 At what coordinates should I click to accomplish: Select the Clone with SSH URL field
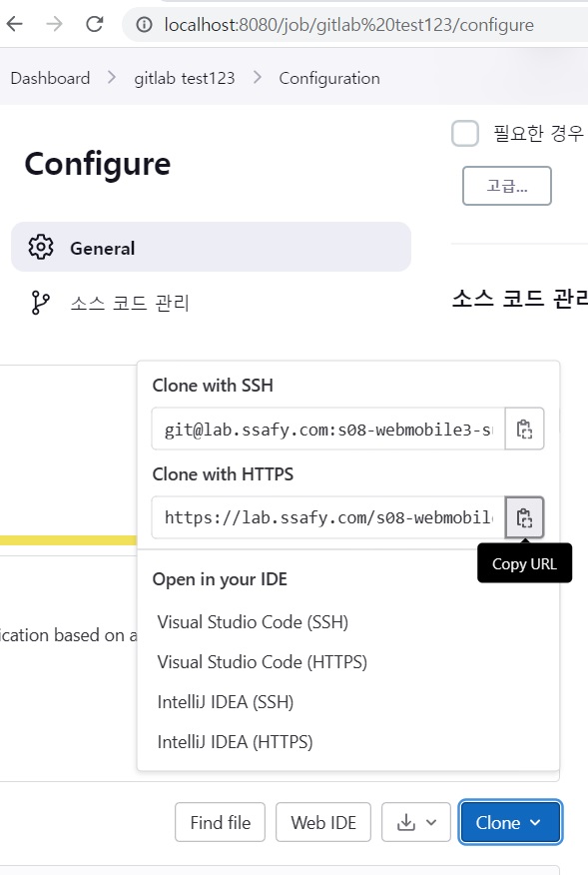328,430
